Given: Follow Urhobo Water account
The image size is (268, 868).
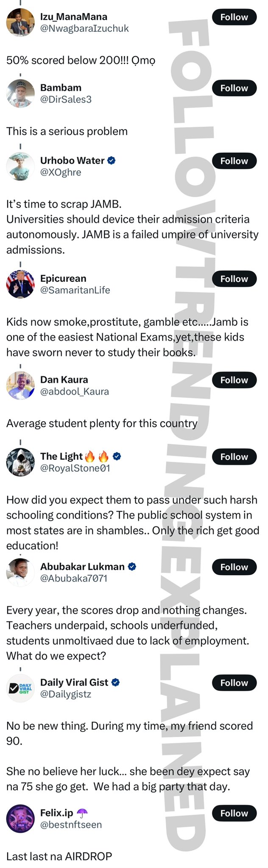Looking at the screenshot, I should tap(234, 161).
